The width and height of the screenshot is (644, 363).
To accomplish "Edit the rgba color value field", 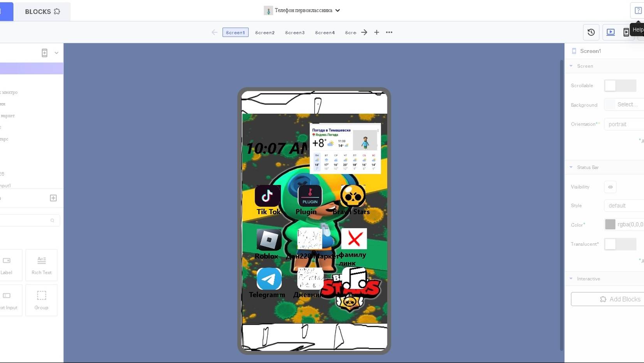I will click(630, 224).
